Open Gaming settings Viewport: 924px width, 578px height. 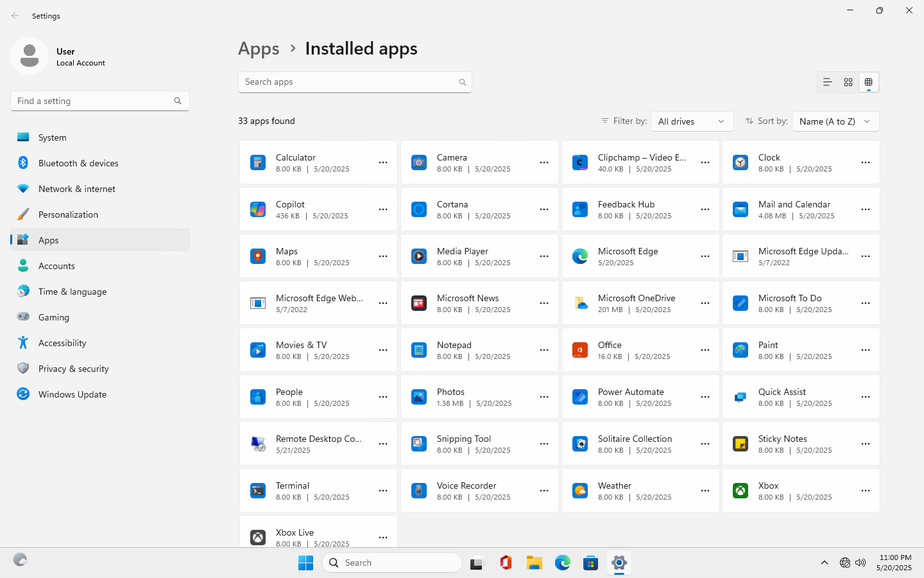[100, 317]
